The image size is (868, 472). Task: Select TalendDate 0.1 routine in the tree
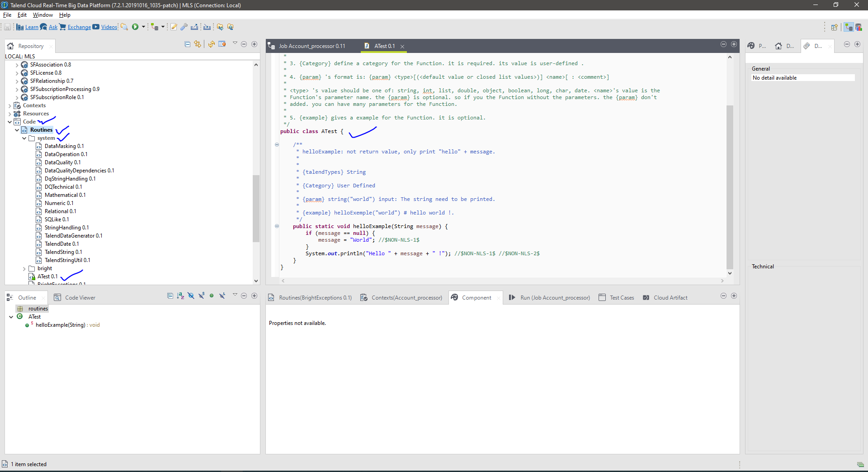tap(61, 244)
